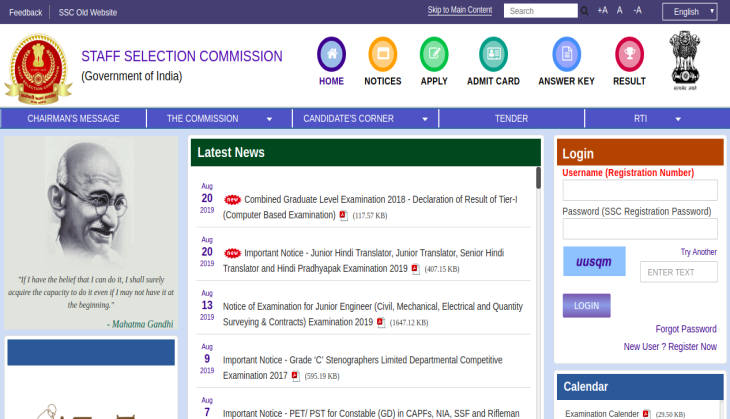Open Junior Hindi Translator Important Notice news
The image size is (730, 419).
pyautogui.click(x=364, y=261)
